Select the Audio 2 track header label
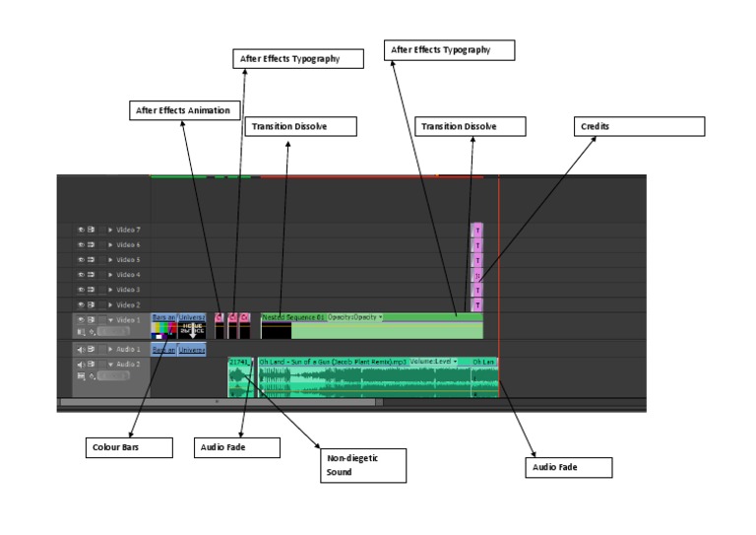756x535 pixels. 128,365
